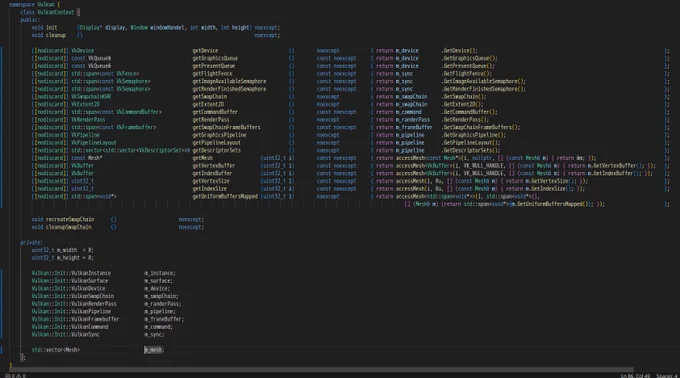Image resolution: width=680 pixels, height=378 pixels.
Task: Click the 'getPresentQueue' method name
Action: [214, 66]
